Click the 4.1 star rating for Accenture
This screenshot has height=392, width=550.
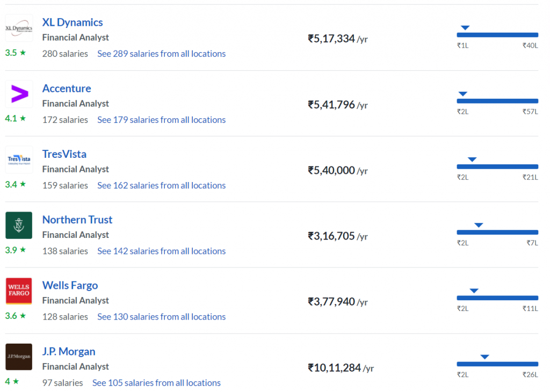point(16,119)
